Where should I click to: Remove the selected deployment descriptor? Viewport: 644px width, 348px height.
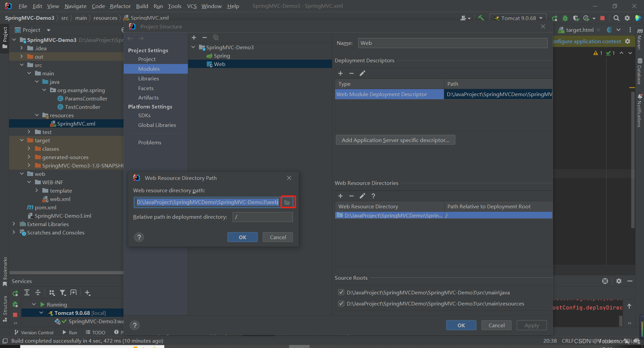pos(352,73)
